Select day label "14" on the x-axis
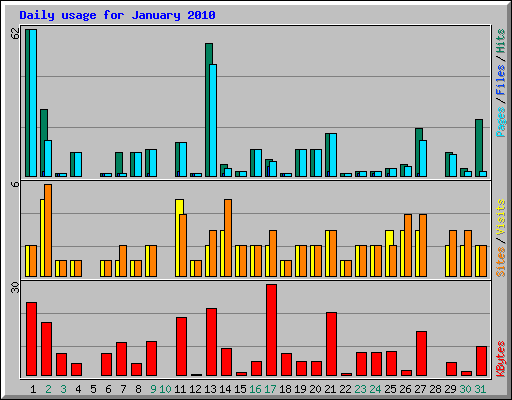Image resolution: width=512 pixels, height=400 pixels. tap(225, 389)
